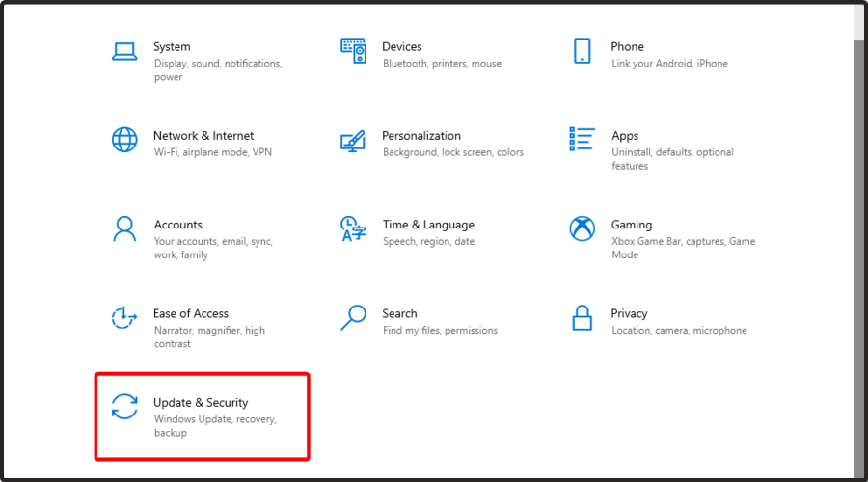Select the Personalization heading text

421,136
